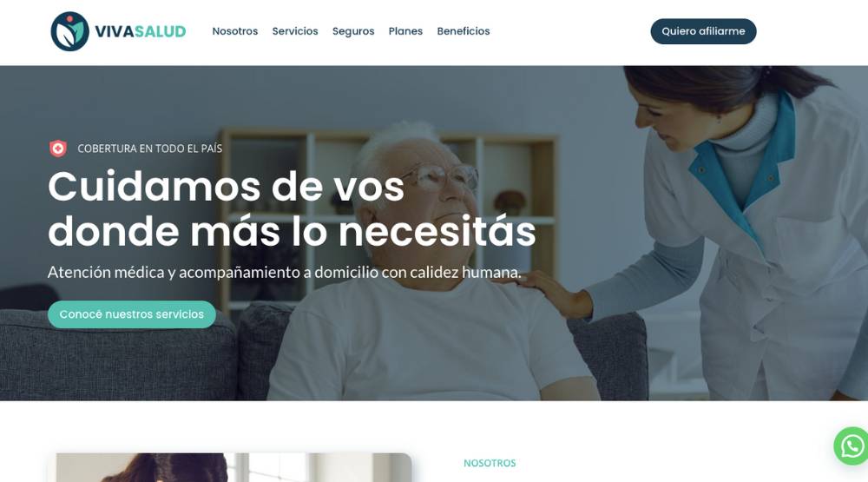868x482 pixels.
Task: Click the Quiero afiliarme button
Action: [703, 31]
